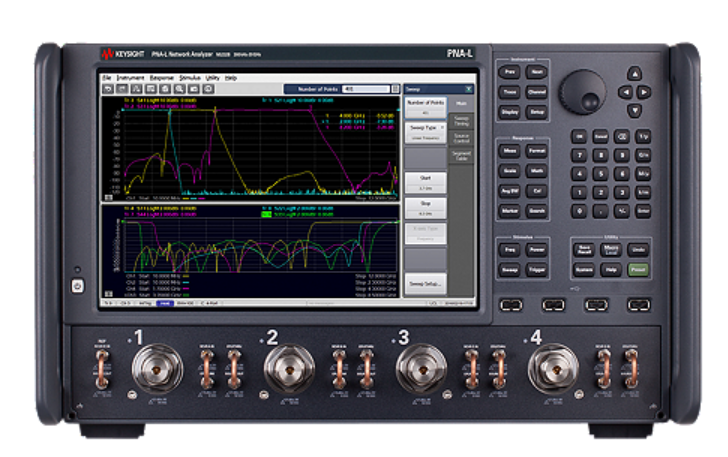The image size is (728, 457).
Task: Hit the Next hardkey
Action: [x=537, y=72]
